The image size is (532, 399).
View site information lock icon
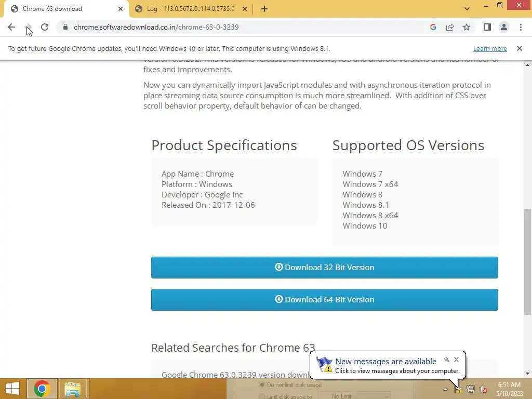click(65, 27)
